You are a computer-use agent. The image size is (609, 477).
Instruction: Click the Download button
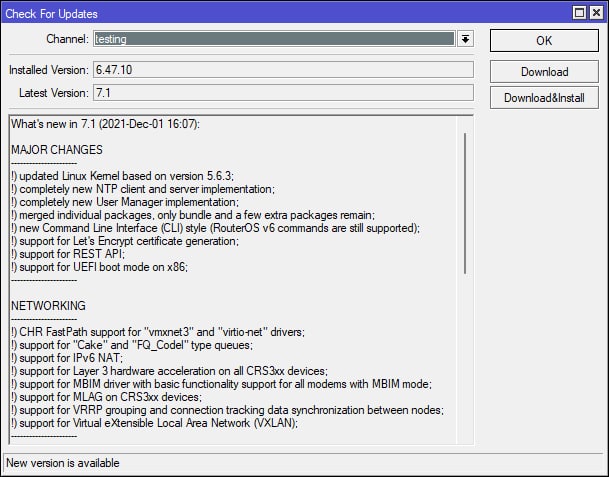pos(544,71)
